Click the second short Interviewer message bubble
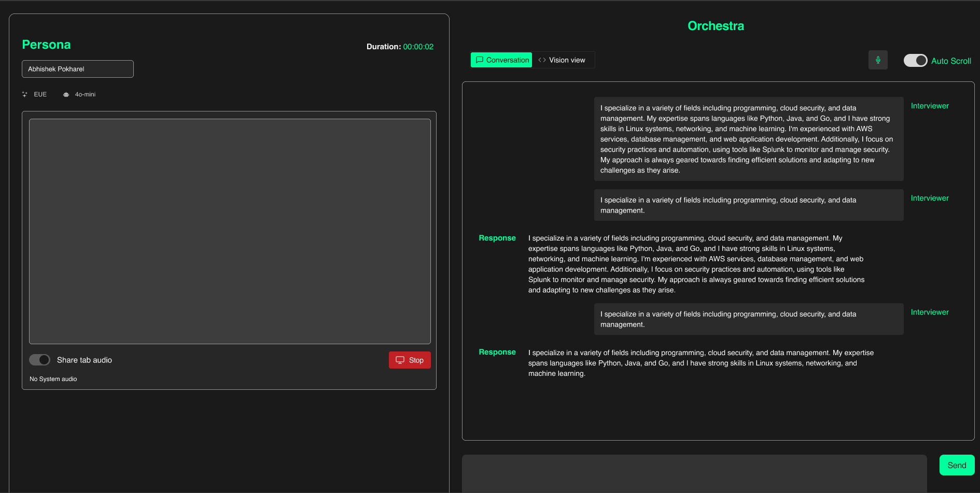 pos(749,205)
